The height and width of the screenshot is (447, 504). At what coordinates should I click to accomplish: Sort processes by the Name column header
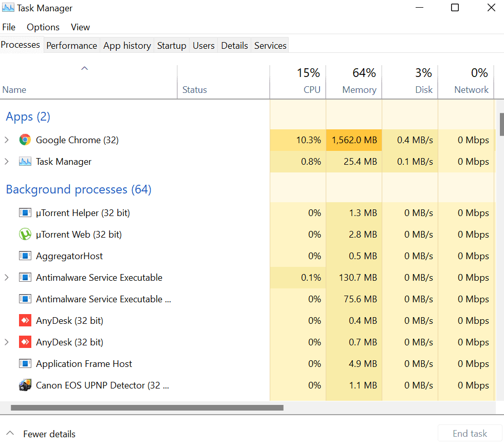click(x=88, y=82)
